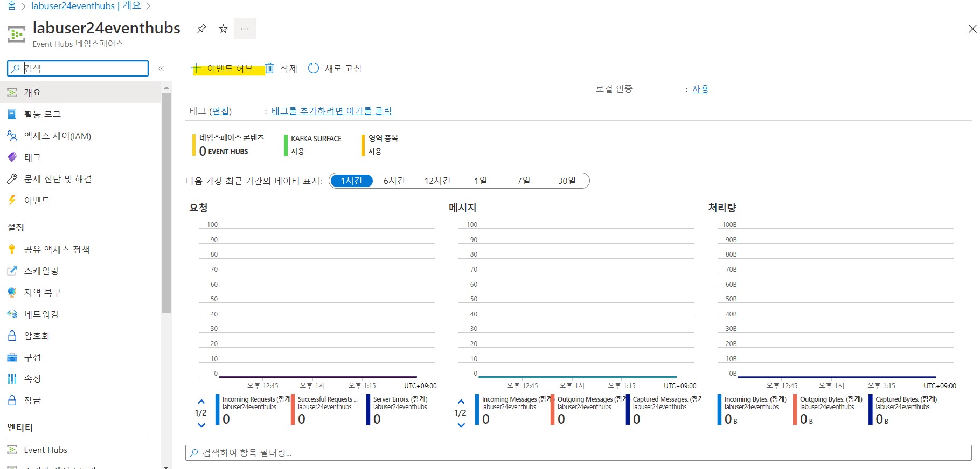The height and width of the screenshot is (469, 980).
Task: Go to next 요청 legend page
Action: (201, 425)
